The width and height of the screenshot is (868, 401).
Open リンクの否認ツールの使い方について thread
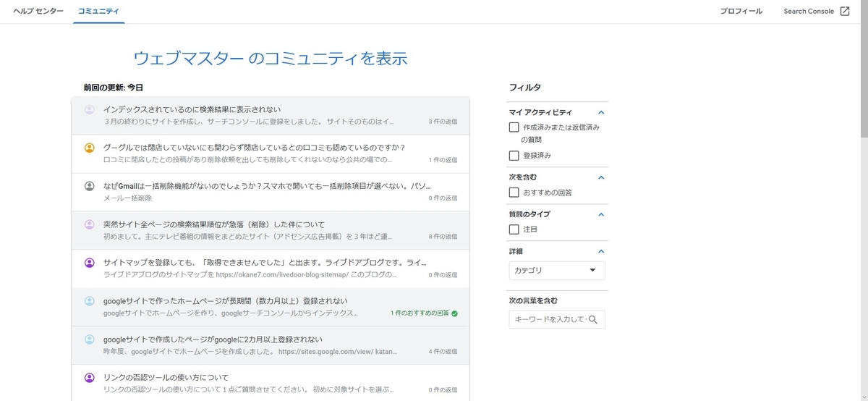[271, 383]
